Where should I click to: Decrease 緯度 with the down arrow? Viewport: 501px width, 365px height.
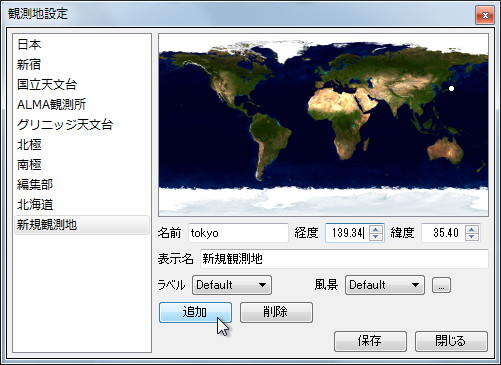(471, 236)
